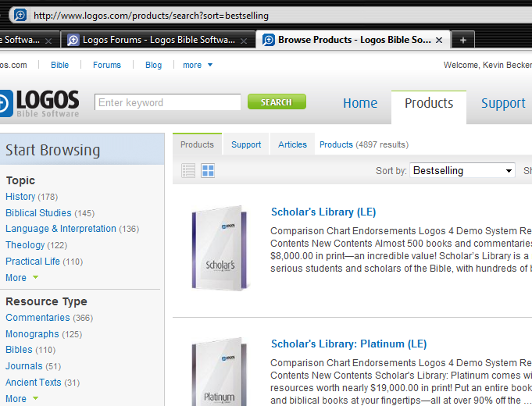Expand More under Resource Type
The image size is (532, 406).
(22, 398)
